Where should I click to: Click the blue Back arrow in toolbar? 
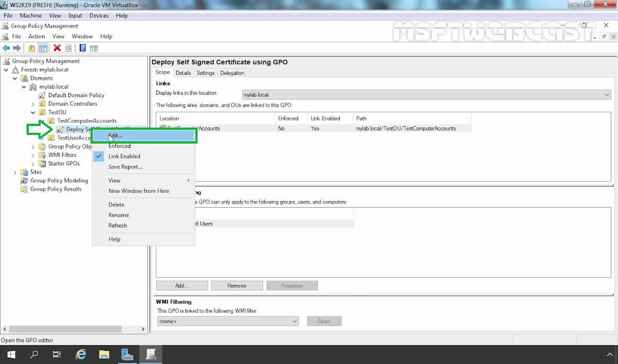(6, 48)
